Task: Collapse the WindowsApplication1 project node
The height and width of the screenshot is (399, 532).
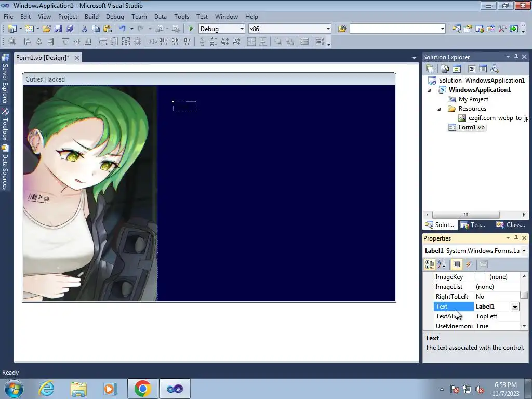Action: (429, 90)
